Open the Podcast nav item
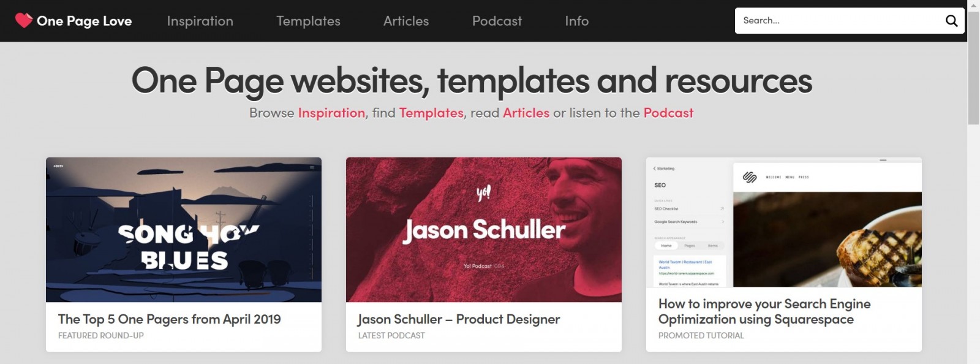 tap(497, 21)
